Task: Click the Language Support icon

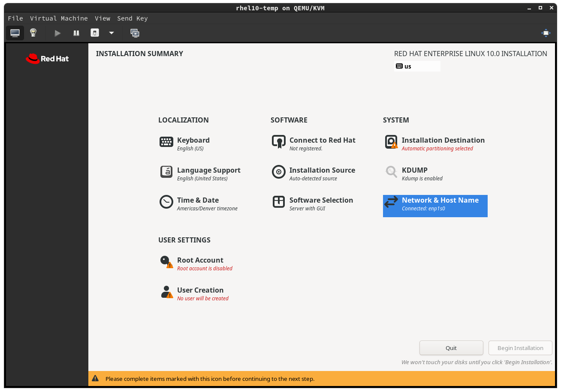Action: (x=166, y=172)
